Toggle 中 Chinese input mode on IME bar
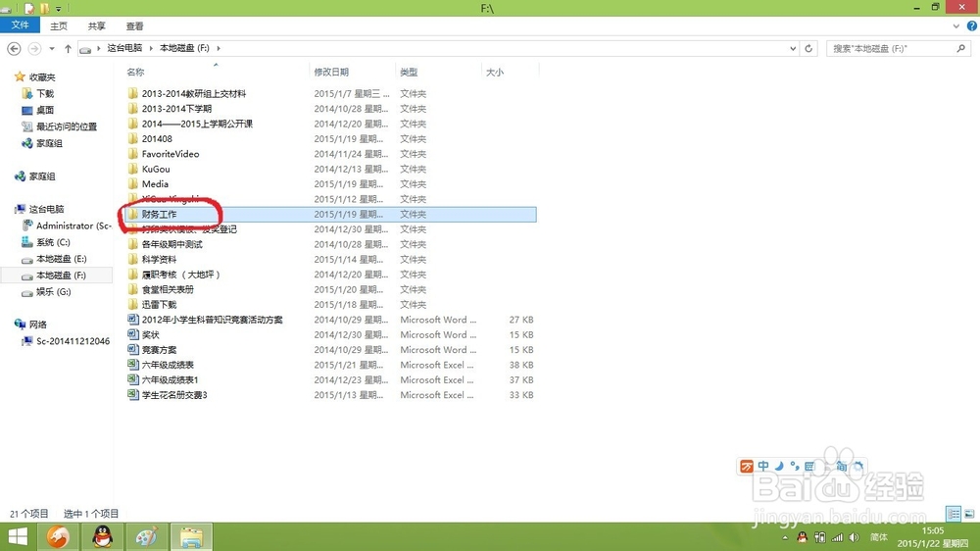 tap(763, 466)
